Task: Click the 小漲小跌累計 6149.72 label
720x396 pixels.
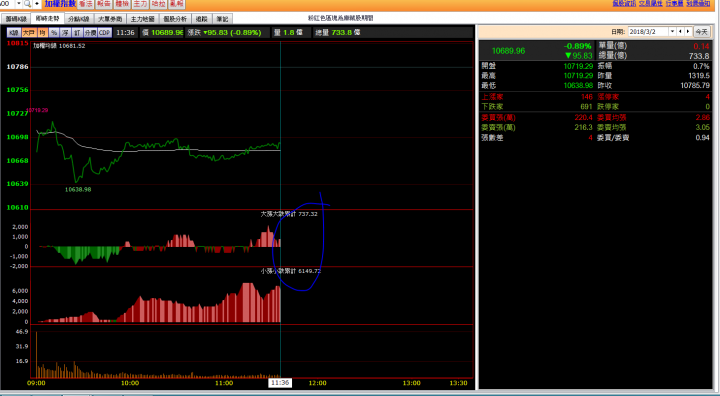Action: tap(291, 271)
